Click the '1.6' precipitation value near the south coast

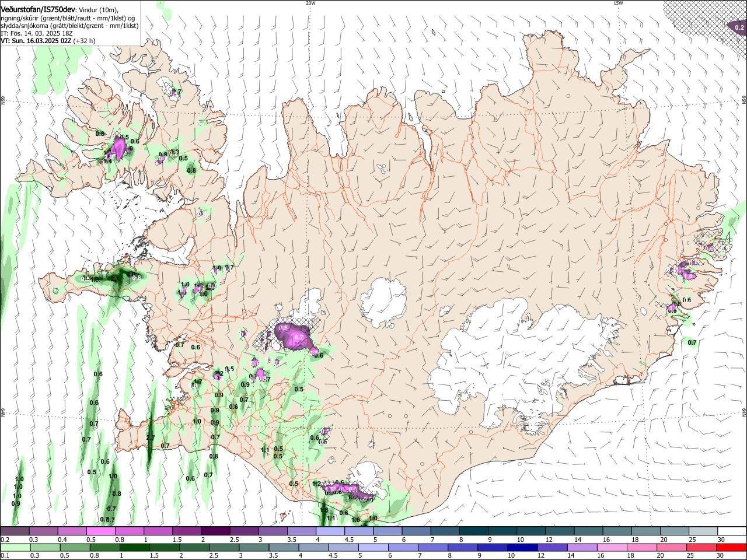[324, 510]
